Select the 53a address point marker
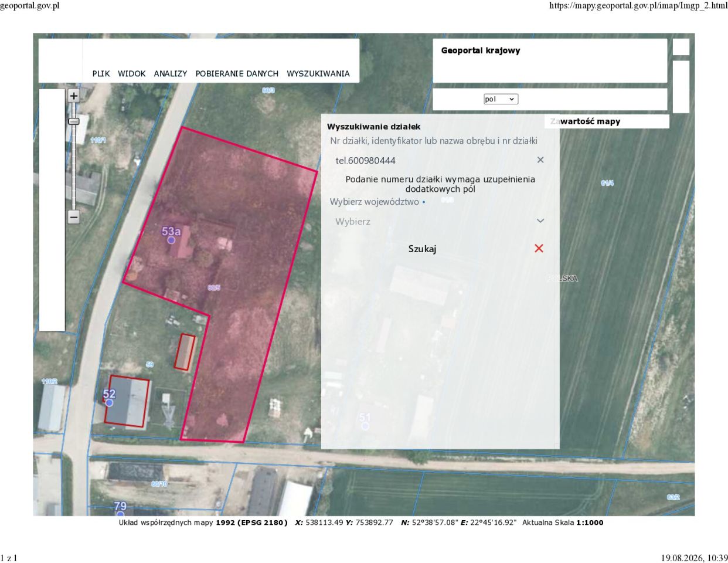This screenshot has height=563, width=728. (171, 240)
